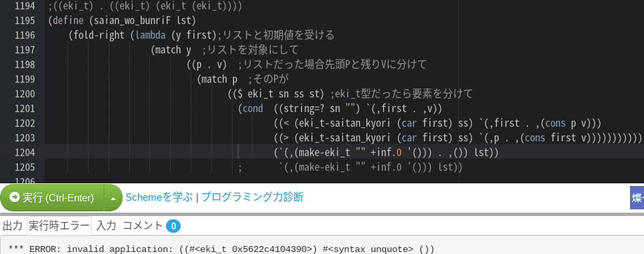
Task: Click line number 1204 in the gutter
Action: pyautogui.click(x=25, y=153)
